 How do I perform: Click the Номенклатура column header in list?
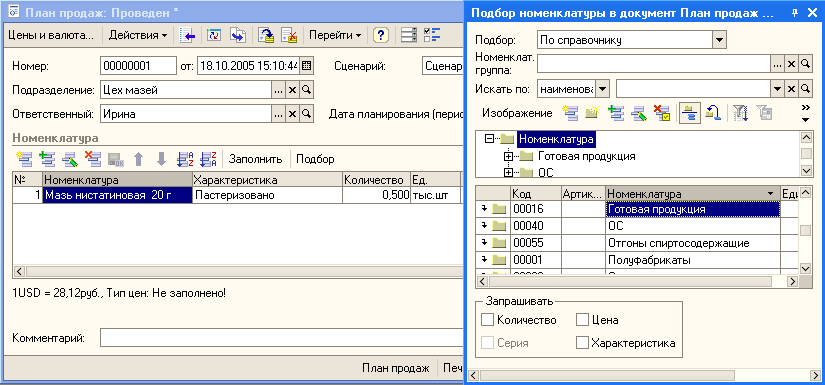692,193
